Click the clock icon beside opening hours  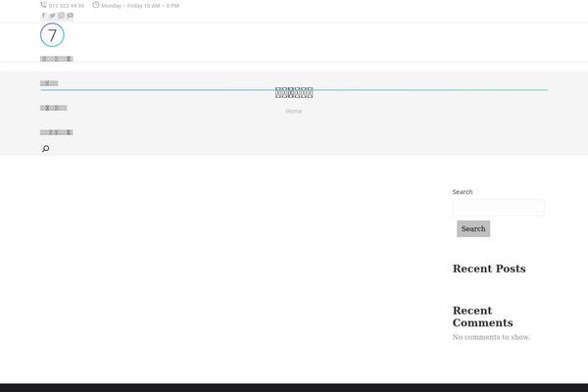[x=96, y=5]
